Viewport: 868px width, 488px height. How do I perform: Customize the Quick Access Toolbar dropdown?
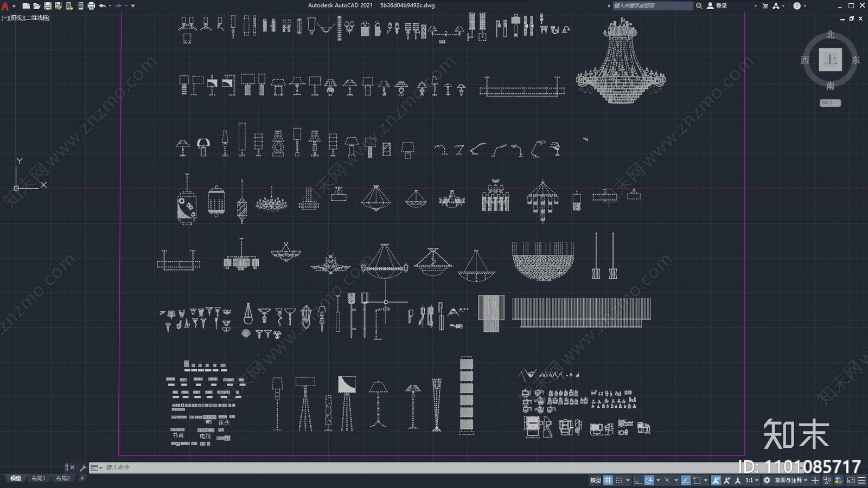(133, 6)
